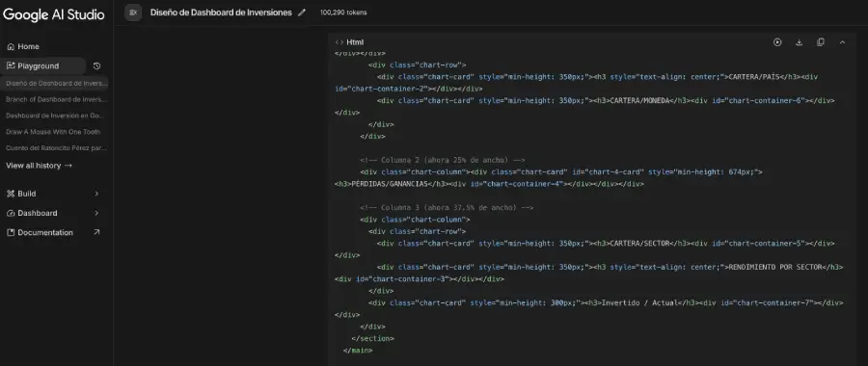Click the Documentation book icon
This screenshot has width=868, height=366.
(x=11, y=232)
